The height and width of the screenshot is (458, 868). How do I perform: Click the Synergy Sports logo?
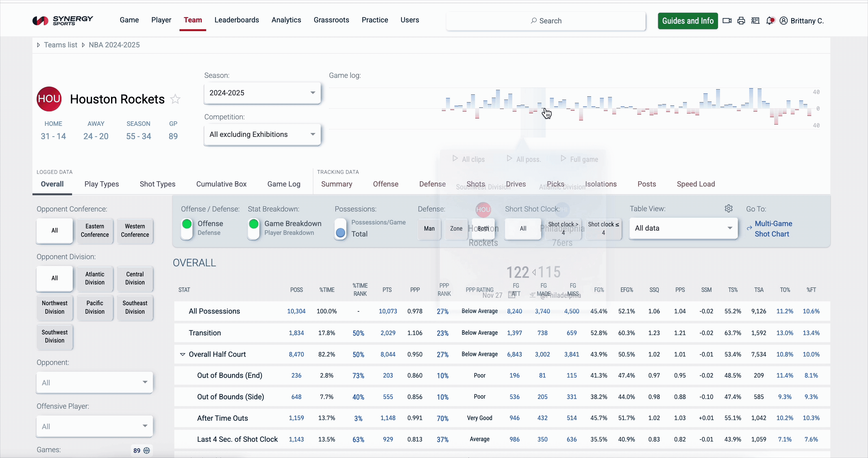pyautogui.click(x=63, y=20)
